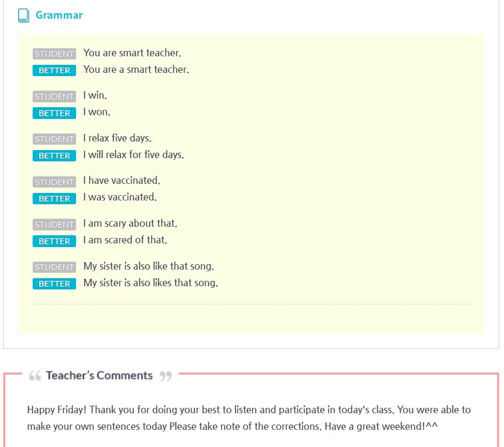Click BETTER badge beside 'My sister is also likes that song'
Viewport: 504px width, 447px height.
pyautogui.click(x=54, y=284)
